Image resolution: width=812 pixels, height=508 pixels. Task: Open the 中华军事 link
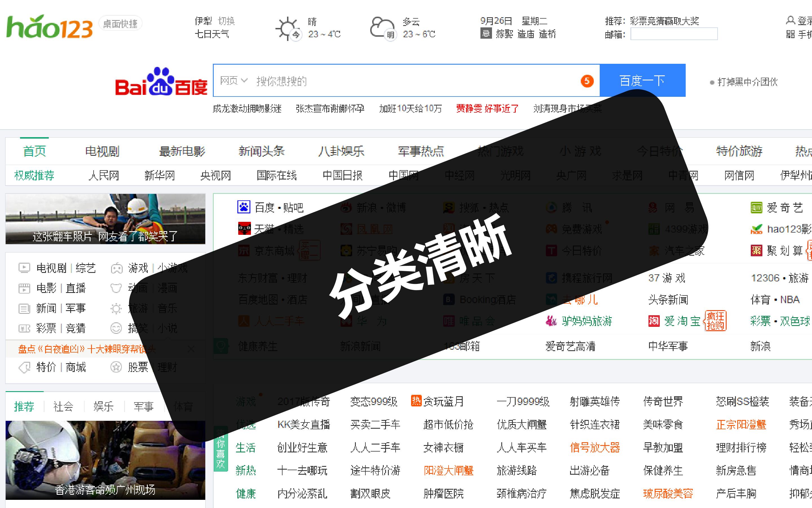(668, 346)
